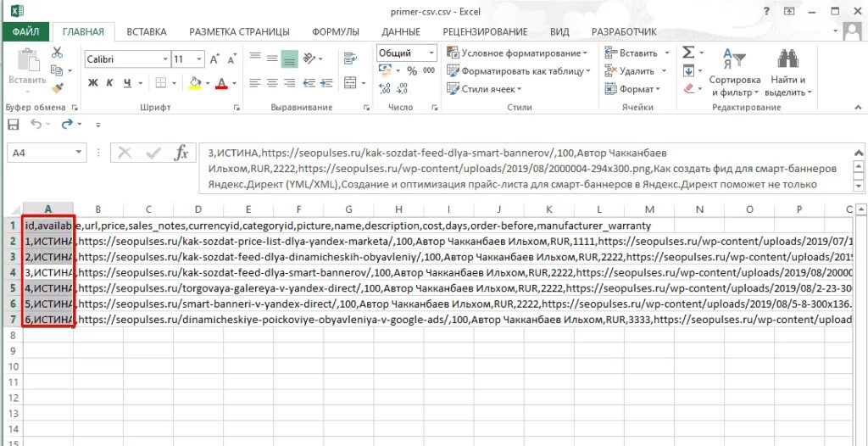Image resolution: width=868 pixels, height=446 pixels.
Task: Save the workbook with the floppy-disk icon
Action: (x=14, y=125)
